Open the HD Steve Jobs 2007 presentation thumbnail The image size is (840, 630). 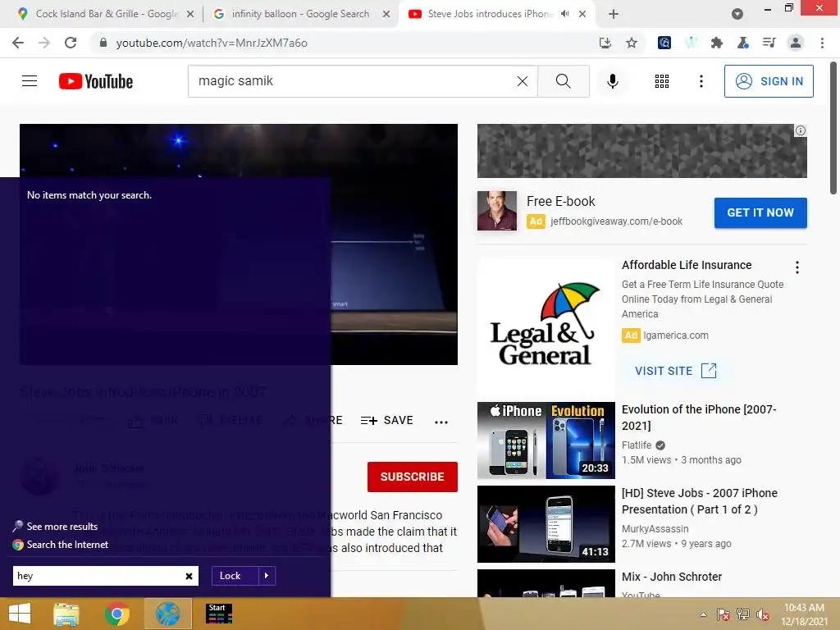click(x=546, y=524)
